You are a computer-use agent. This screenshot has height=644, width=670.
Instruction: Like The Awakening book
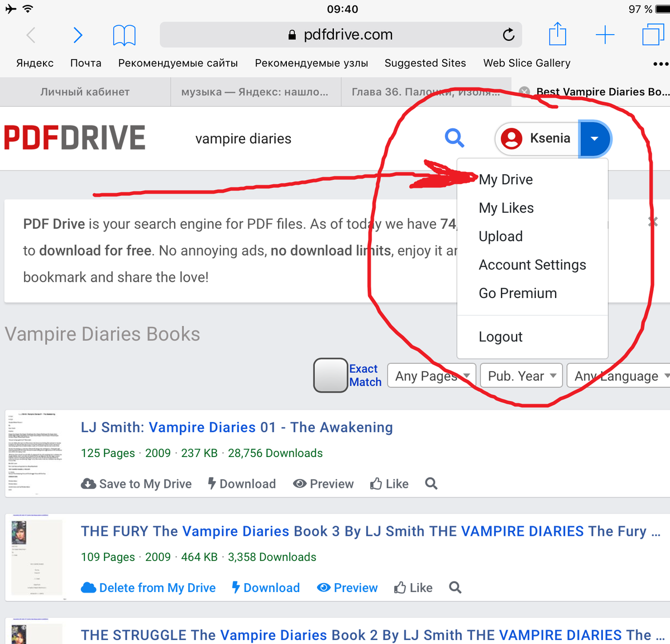point(389,484)
